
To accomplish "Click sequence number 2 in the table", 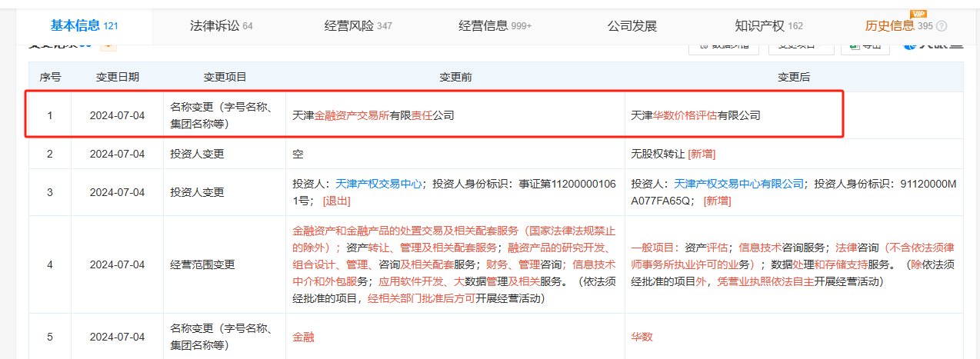I will [50, 154].
